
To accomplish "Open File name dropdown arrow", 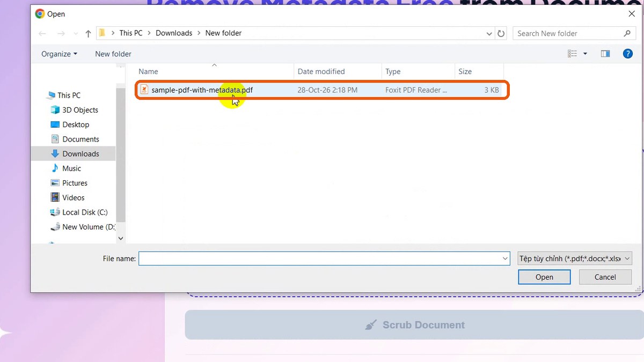I will (x=505, y=258).
